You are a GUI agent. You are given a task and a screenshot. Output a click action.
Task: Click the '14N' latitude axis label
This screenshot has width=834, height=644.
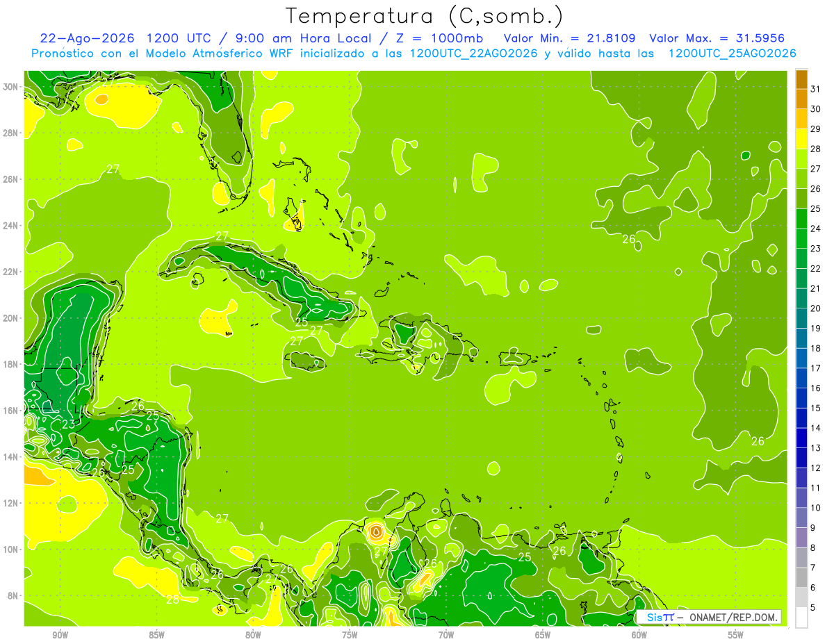click(12, 456)
